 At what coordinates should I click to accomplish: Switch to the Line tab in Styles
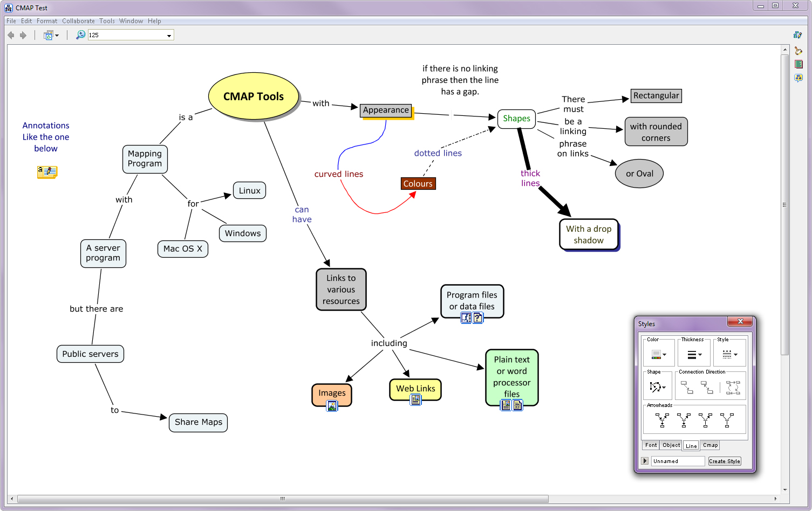691,446
